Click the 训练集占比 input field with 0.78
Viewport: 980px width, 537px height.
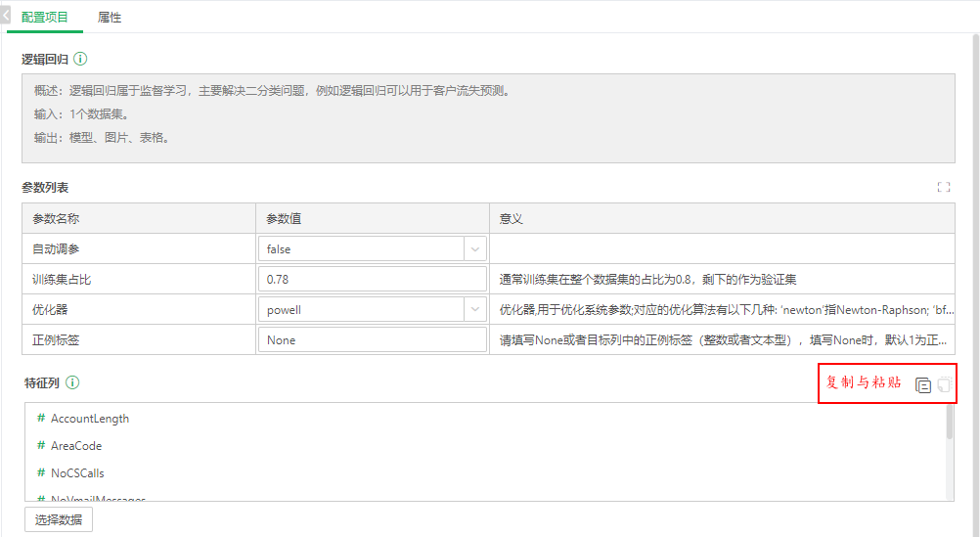click(x=372, y=280)
